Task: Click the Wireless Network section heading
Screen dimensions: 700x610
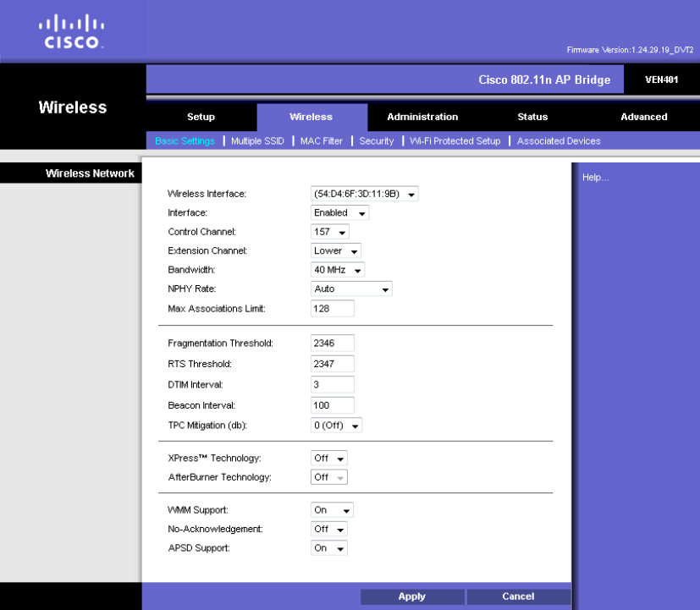Action: click(x=90, y=173)
